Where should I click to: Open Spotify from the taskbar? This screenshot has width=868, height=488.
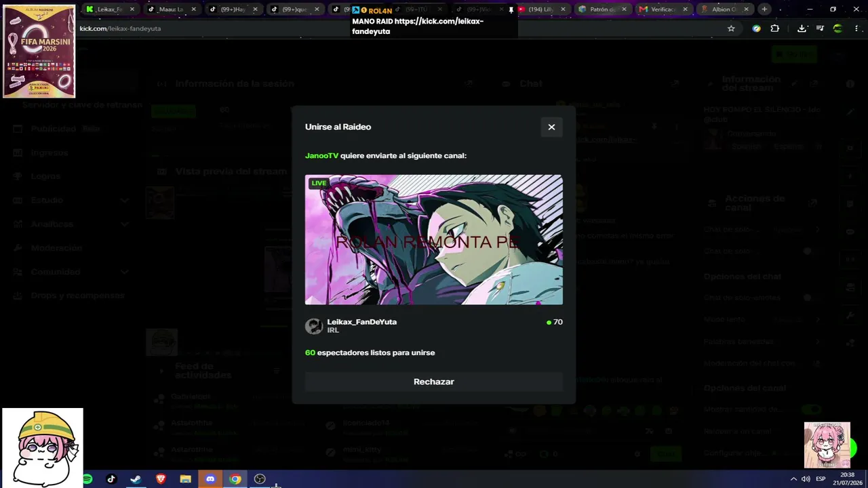pyautogui.click(x=87, y=479)
